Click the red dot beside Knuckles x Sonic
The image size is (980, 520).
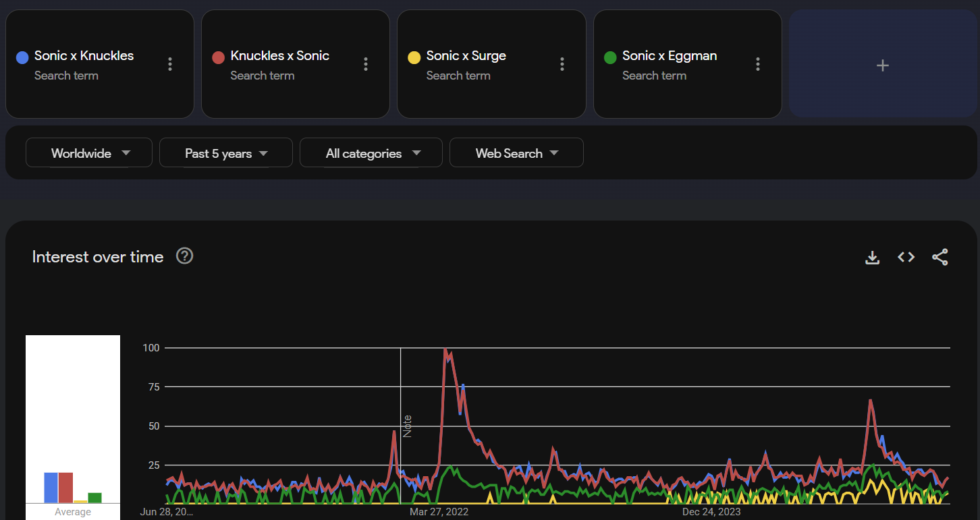218,57
